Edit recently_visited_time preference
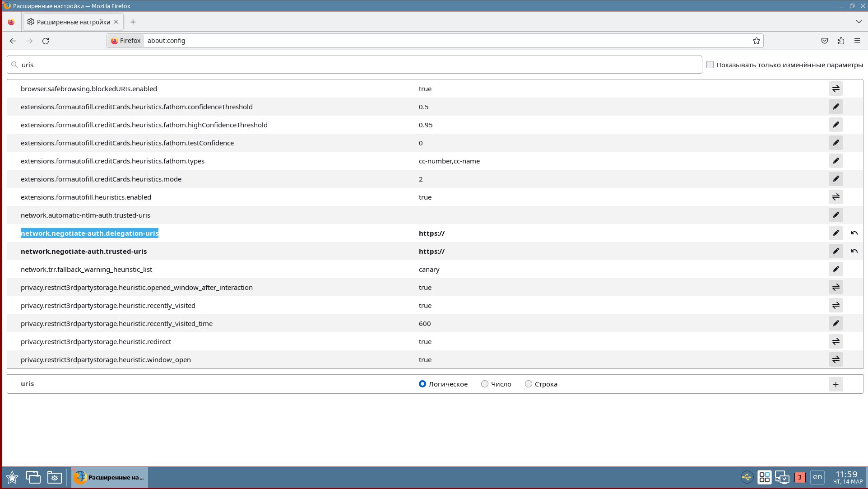Screen dimensions: 868x489 pos(836,323)
